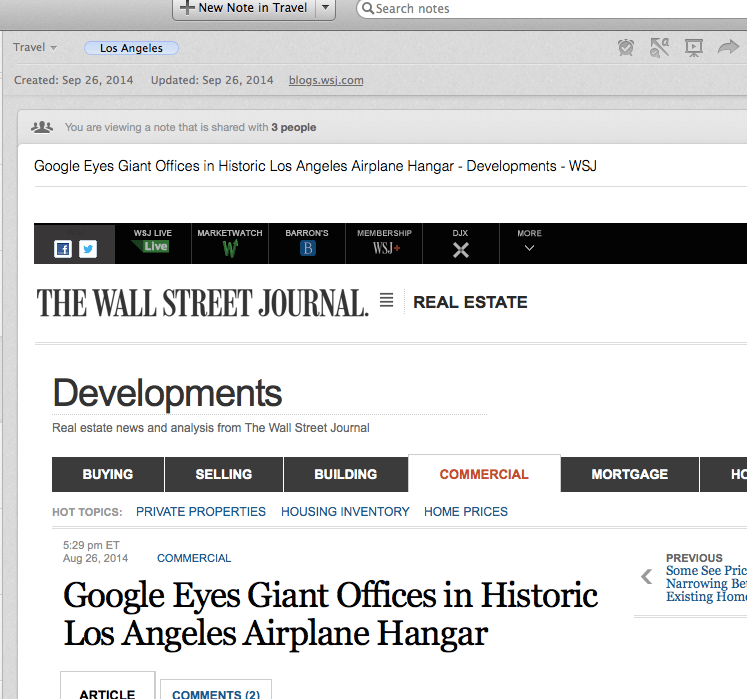Click the HOUSING INVENTORY hot topic link
Viewport: 747px width, 699px height.
(x=345, y=511)
